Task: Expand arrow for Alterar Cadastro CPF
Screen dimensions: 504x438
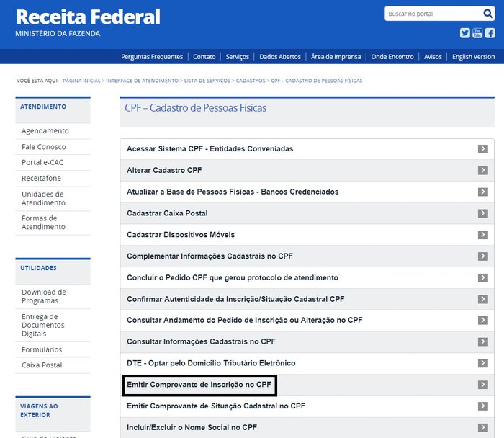Action: click(x=483, y=171)
